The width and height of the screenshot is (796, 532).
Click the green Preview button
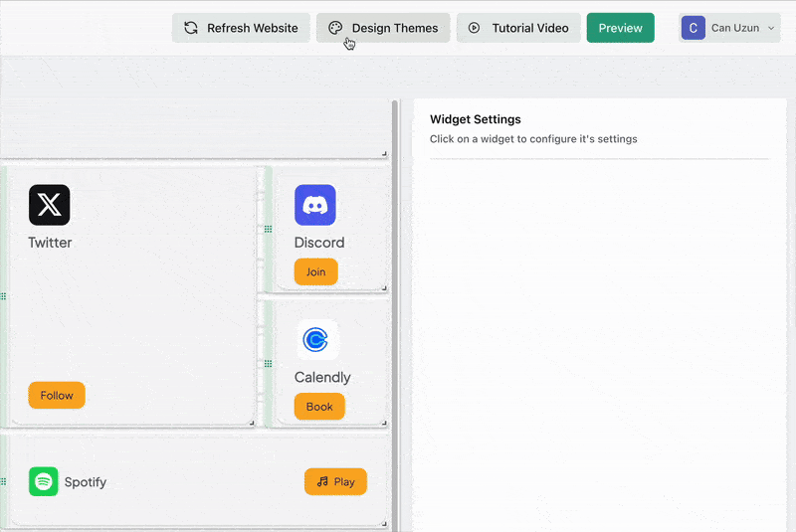click(x=620, y=28)
